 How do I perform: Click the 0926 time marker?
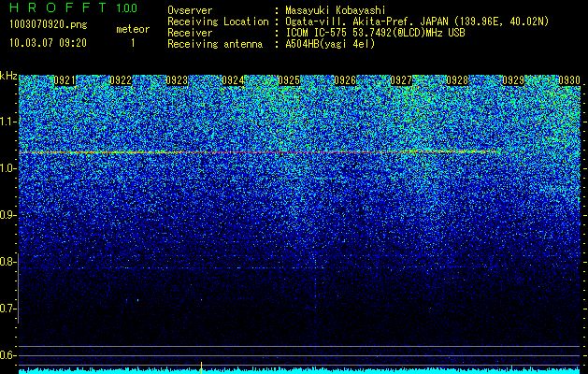[x=345, y=80]
